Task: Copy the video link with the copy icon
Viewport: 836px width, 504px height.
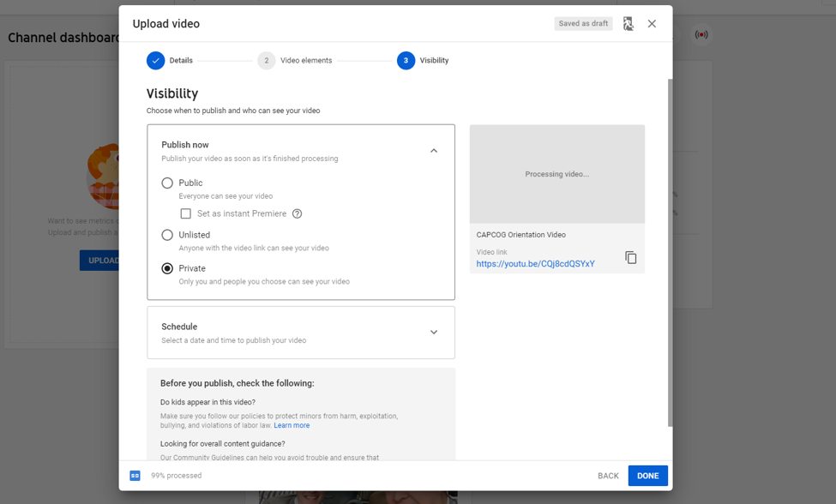Action: 631,258
